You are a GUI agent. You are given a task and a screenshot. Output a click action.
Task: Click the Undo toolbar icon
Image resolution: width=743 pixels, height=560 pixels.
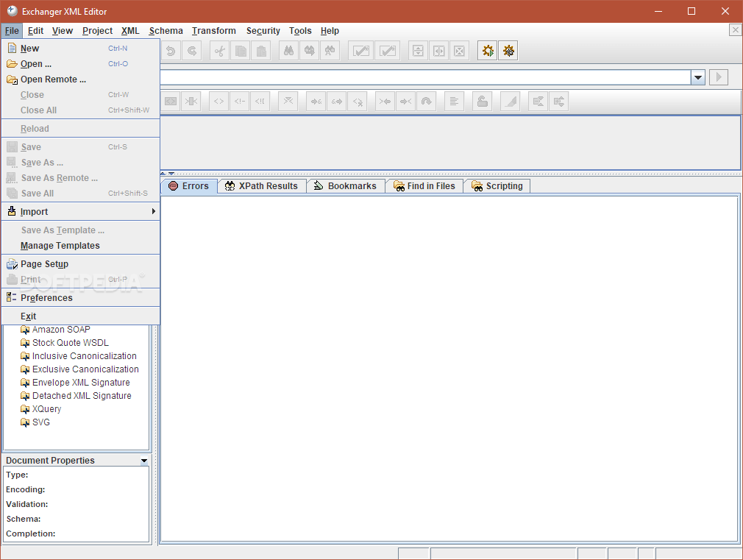pyautogui.click(x=171, y=51)
